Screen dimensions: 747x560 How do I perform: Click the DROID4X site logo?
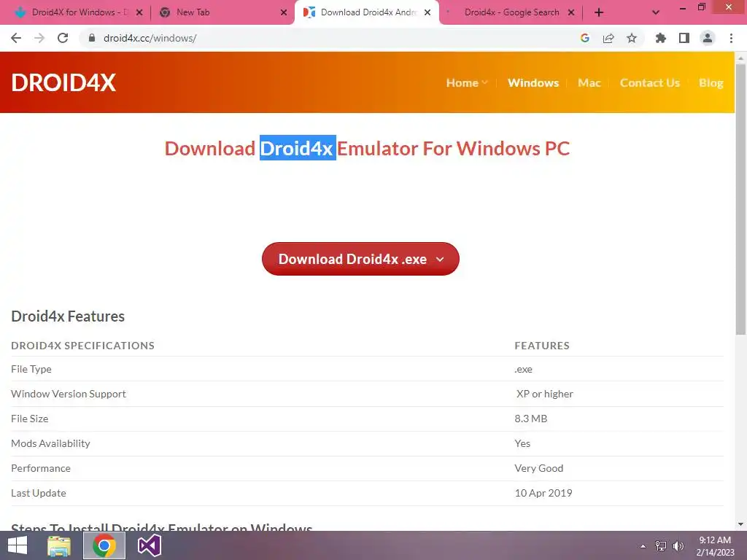[x=63, y=82]
